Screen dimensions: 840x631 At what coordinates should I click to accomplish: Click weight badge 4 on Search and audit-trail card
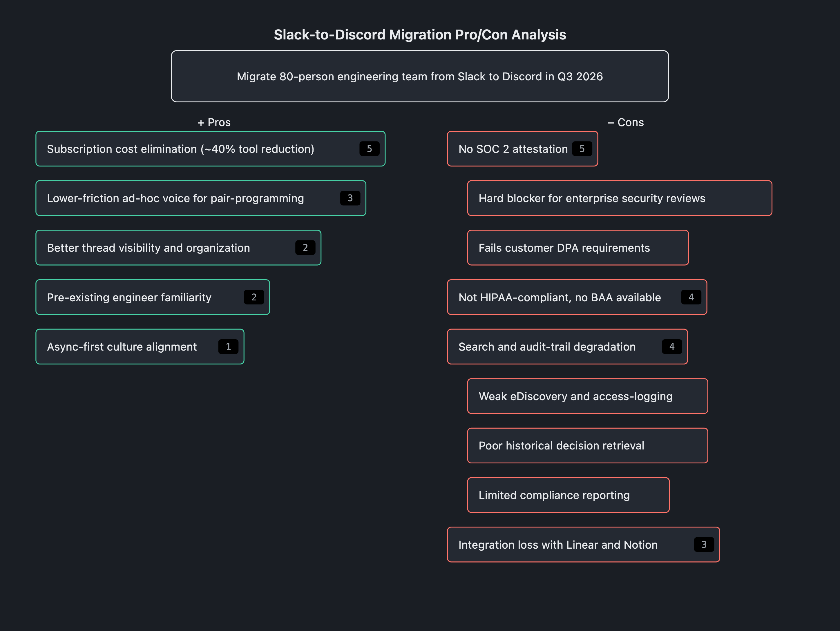click(672, 347)
